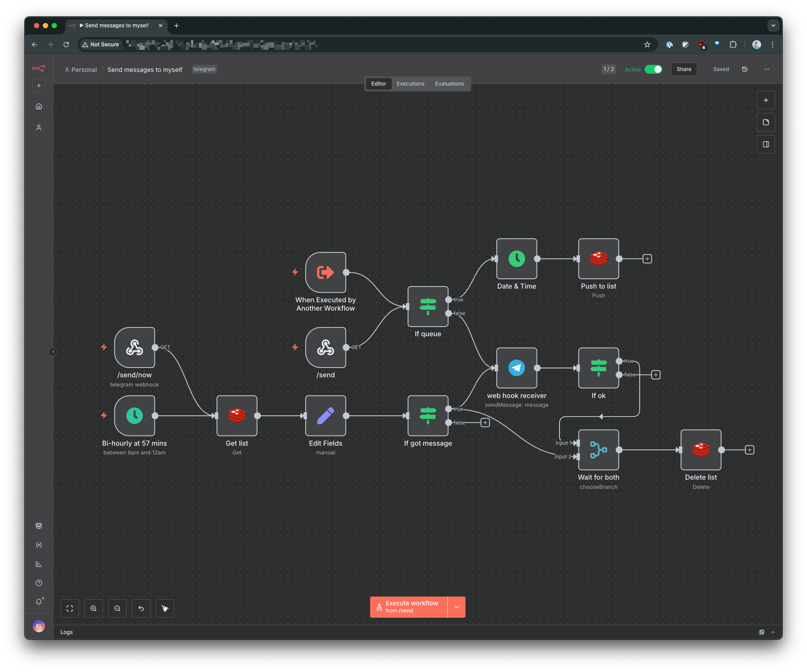
Task: Expand the collapsed left sidebar arrow
Action: [53, 352]
